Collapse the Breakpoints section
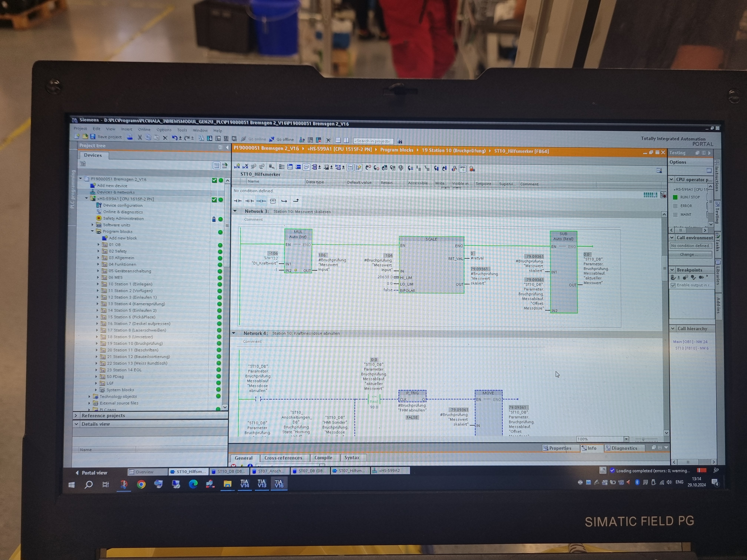The width and height of the screenshot is (747, 560). coord(672,270)
